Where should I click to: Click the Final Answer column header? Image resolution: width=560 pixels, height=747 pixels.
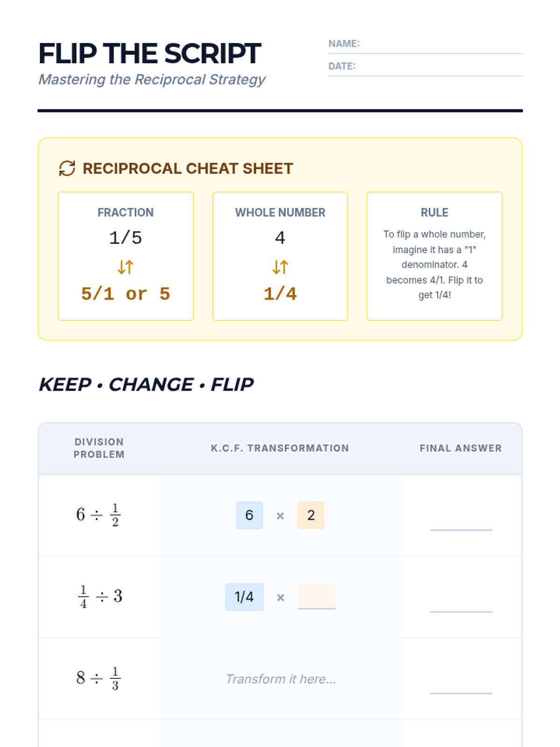[x=461, y=448]
